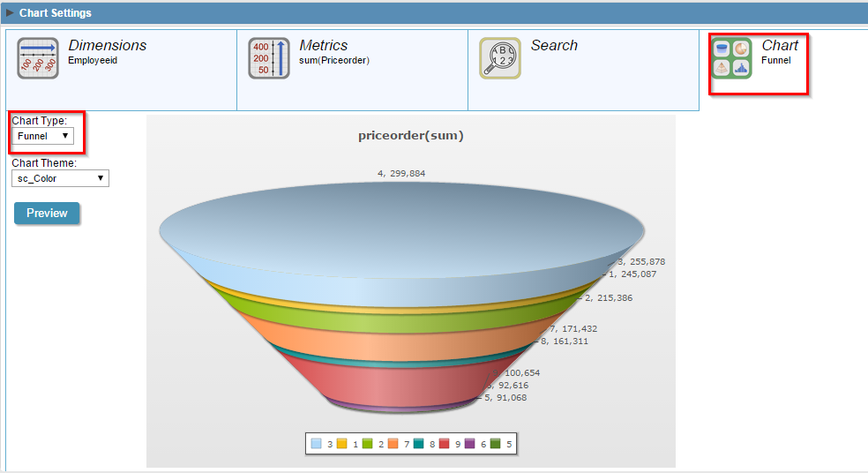
Task: Select the Chart tab label
Action: point(780,46)
